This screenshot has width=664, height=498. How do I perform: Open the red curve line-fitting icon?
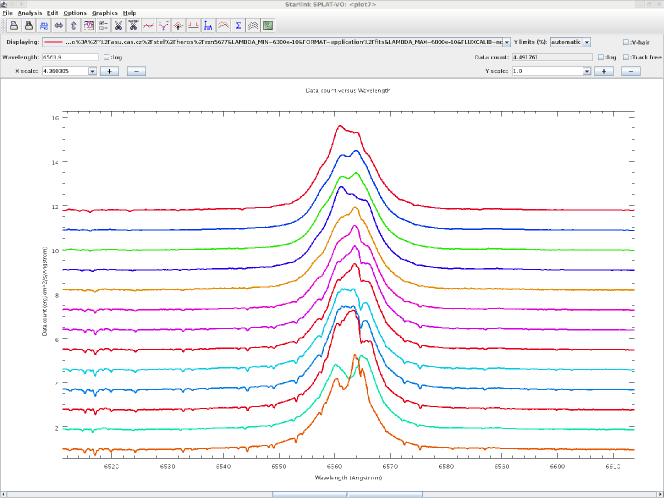click(x=223, y=26)
